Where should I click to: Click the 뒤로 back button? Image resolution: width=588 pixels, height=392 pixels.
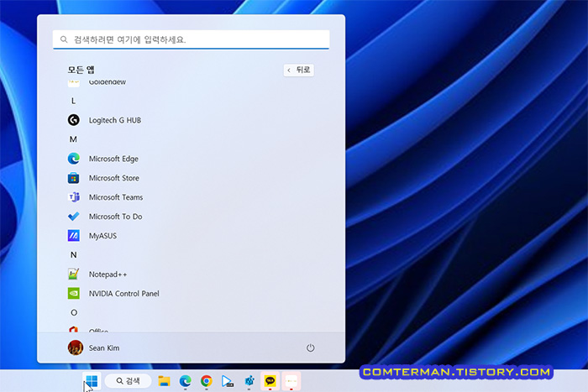point(299,70)
